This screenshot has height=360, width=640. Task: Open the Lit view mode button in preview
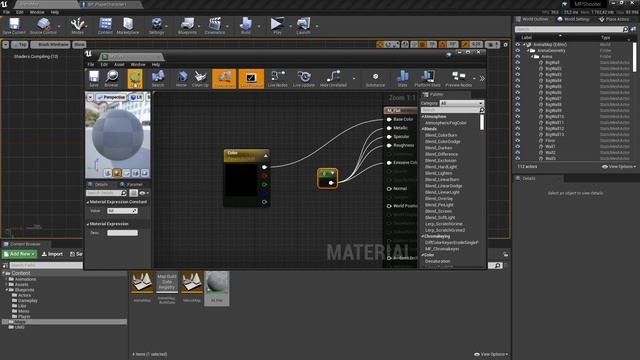pos(136,97)
